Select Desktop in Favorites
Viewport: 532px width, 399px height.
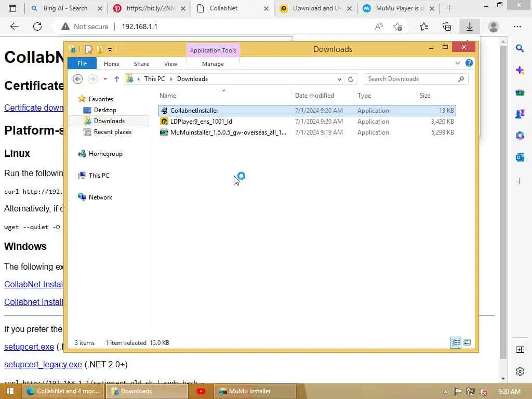coord(105,110)
